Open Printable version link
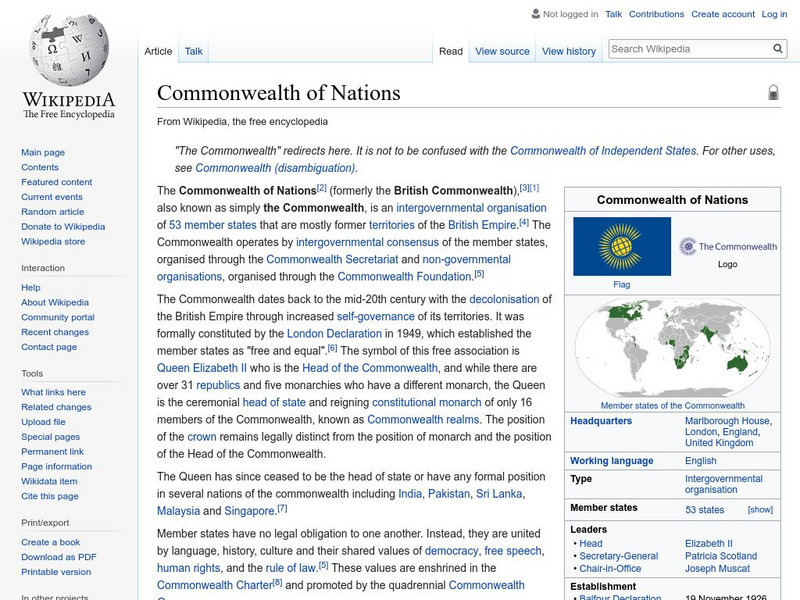The image size is (800, 600). [56, 571]
